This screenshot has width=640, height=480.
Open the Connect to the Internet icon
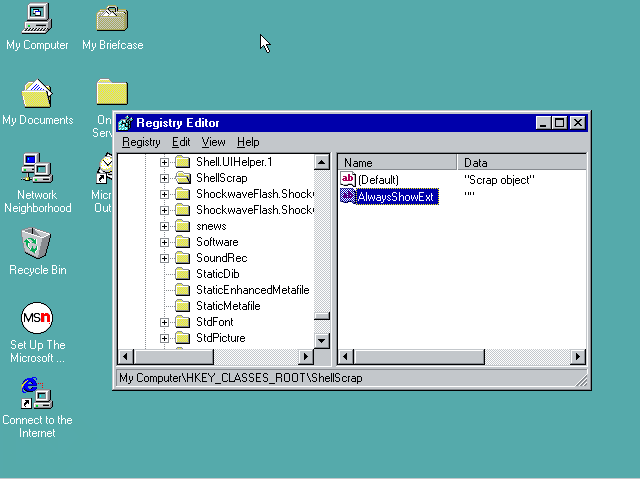coord(37,393)
